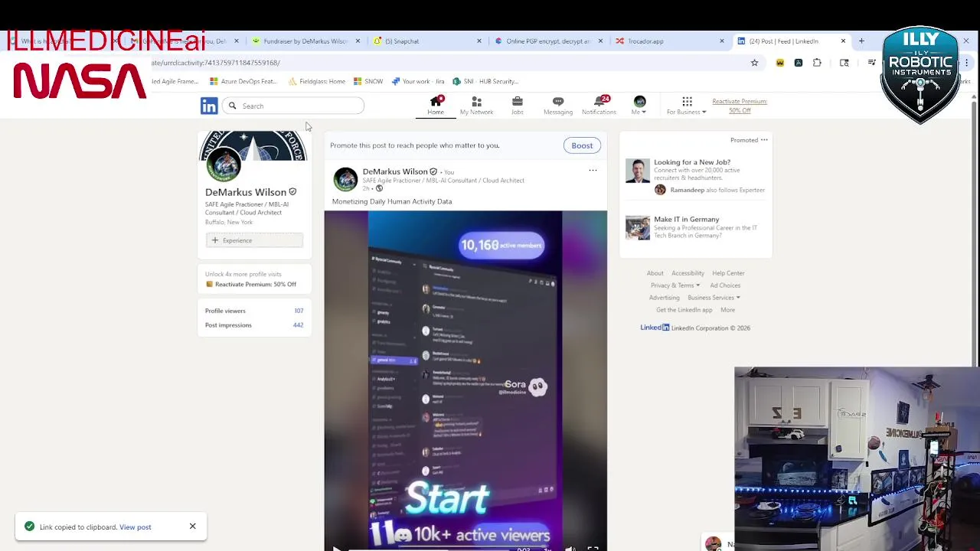
Task: Go to LinkedIn Home nav icon
Action: point(436,106)
